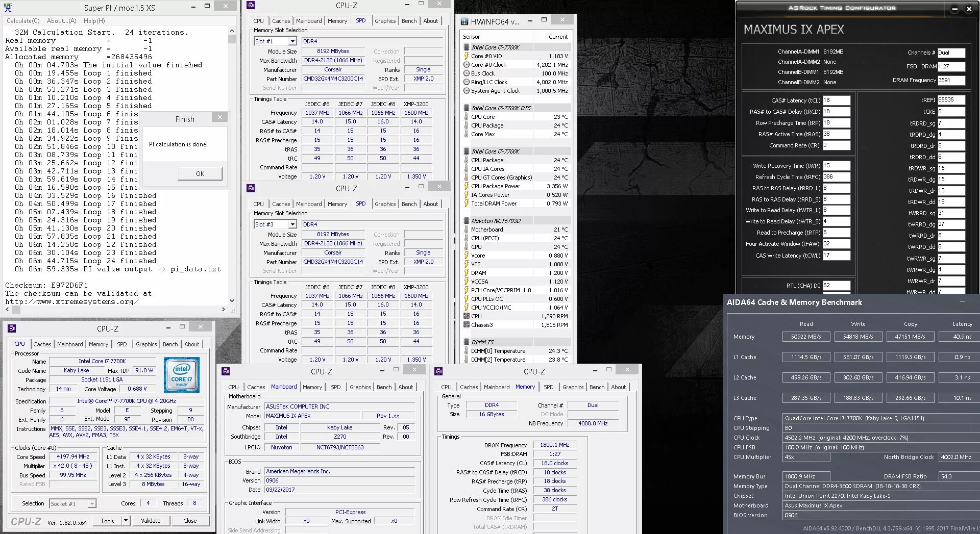Image resolution: width=980 pixels, height=534 pixels.
Task: Click the Super PI title bar icon
Action: tap(8, 7)
